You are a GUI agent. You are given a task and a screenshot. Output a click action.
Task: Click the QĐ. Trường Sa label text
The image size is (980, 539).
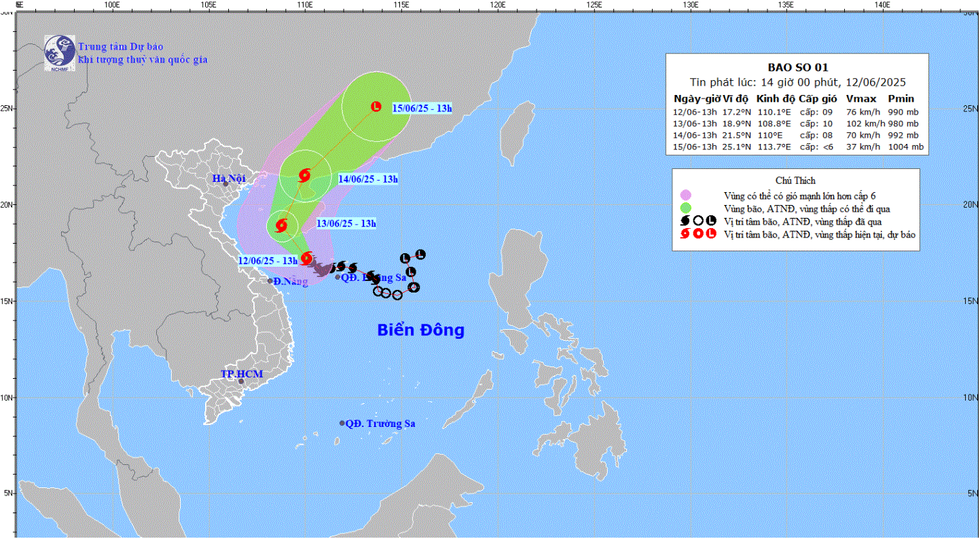click(x=380, y=424)
